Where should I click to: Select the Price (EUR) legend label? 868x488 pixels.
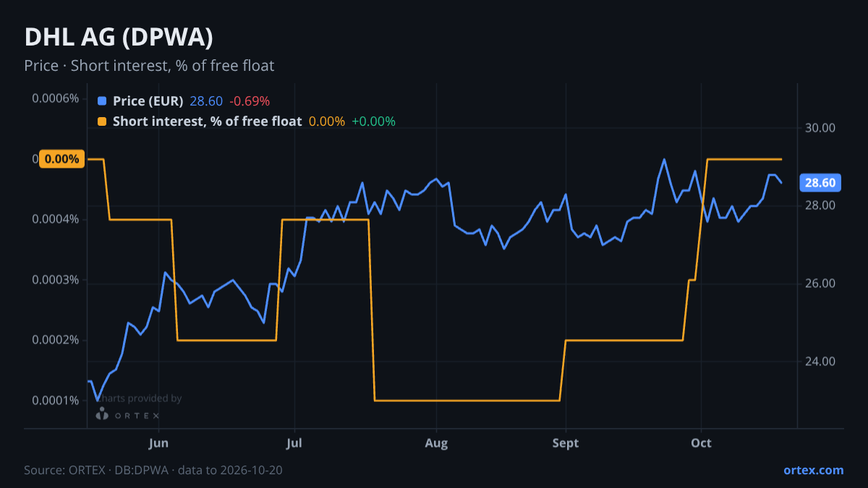[148, 101]
